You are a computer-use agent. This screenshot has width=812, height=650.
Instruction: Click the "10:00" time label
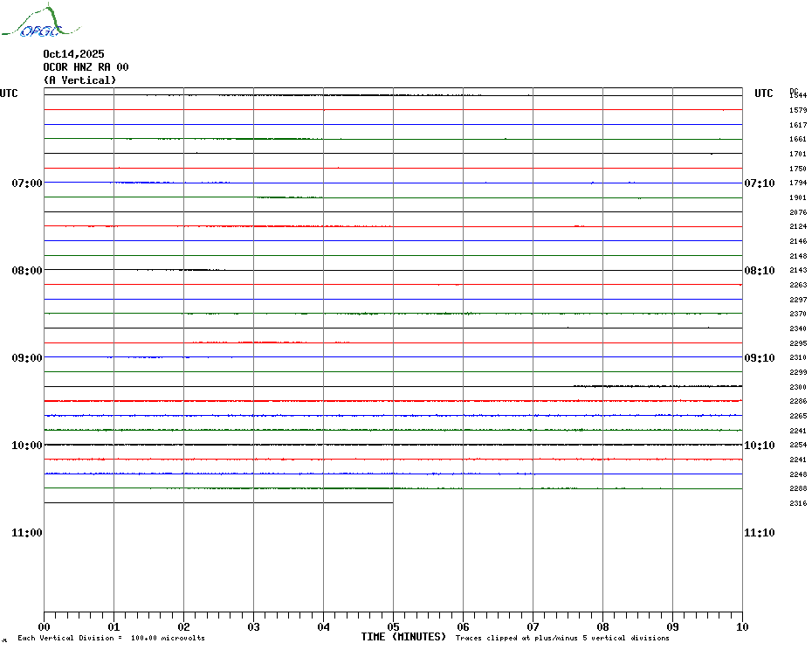[x=27, y=446]
